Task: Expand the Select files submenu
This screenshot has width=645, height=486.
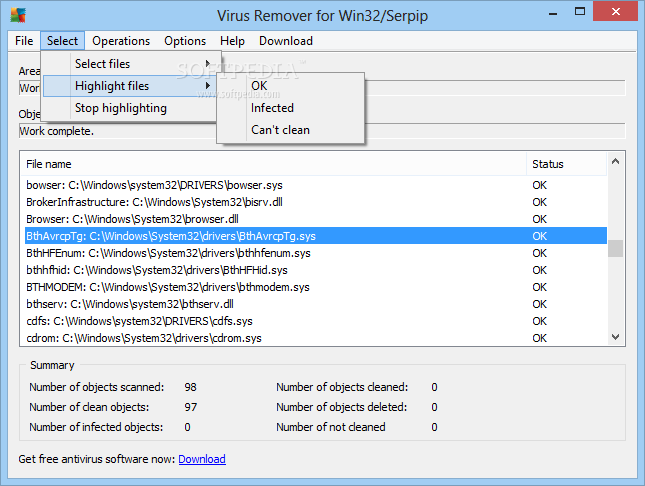Action: pos(130,64)
